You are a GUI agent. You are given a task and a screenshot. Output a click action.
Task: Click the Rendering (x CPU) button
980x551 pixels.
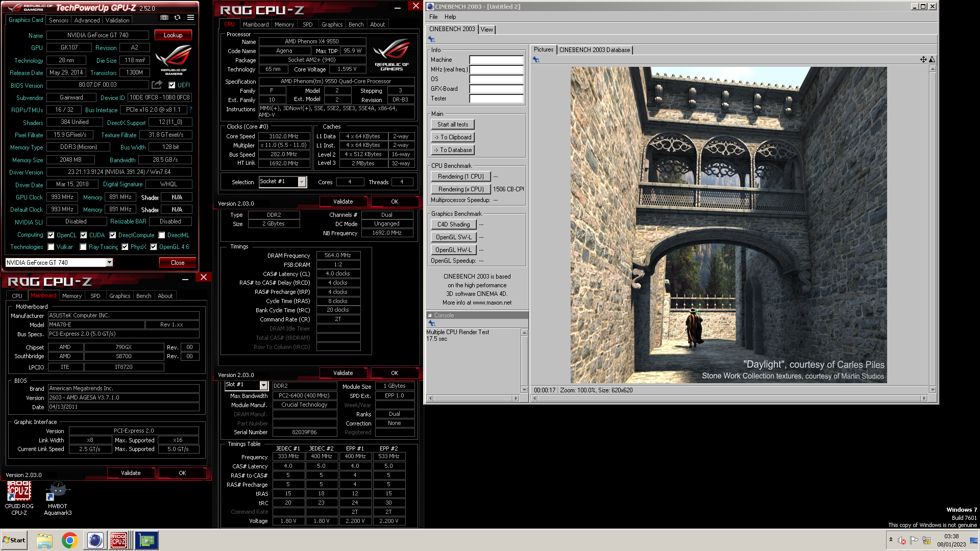[461, 189]
